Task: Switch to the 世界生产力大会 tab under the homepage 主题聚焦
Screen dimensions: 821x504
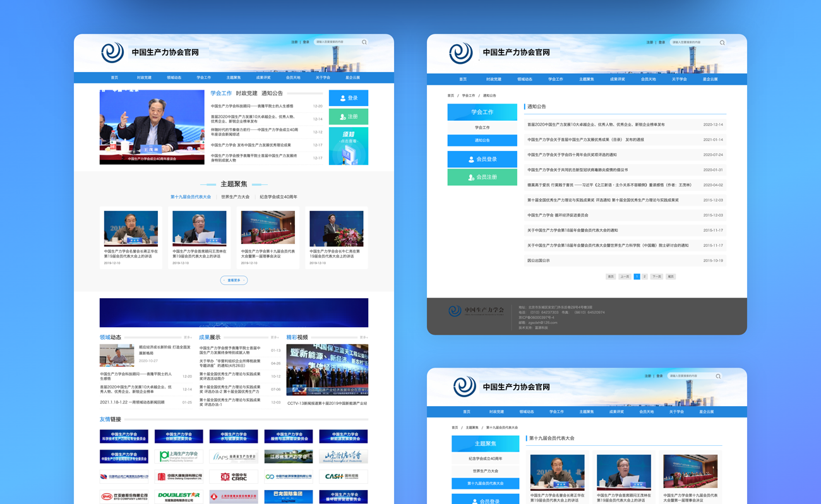Action: click(235, 197)
